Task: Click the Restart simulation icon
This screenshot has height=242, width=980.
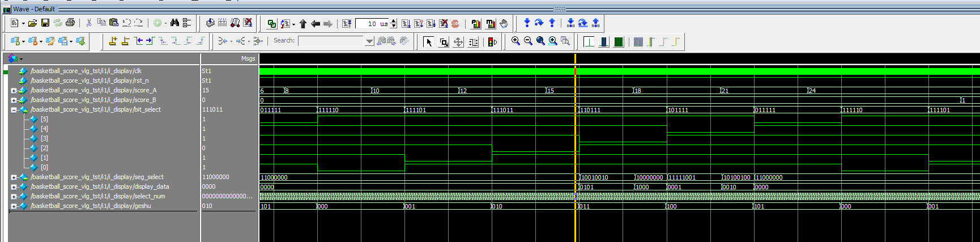Action: (x=347, y=24)
